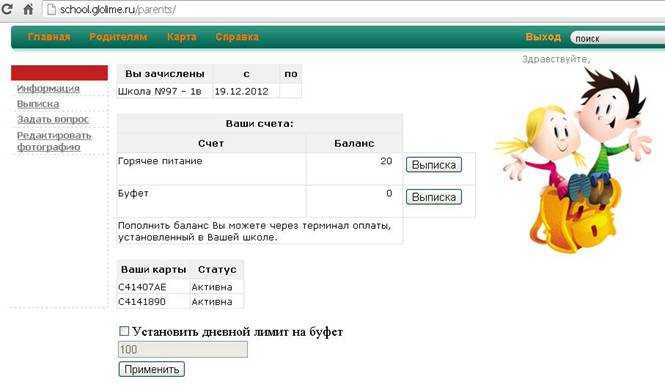Screen dimensions: 665x390
Task: Click the browser reload icon
Action: (x=6, y=8)
